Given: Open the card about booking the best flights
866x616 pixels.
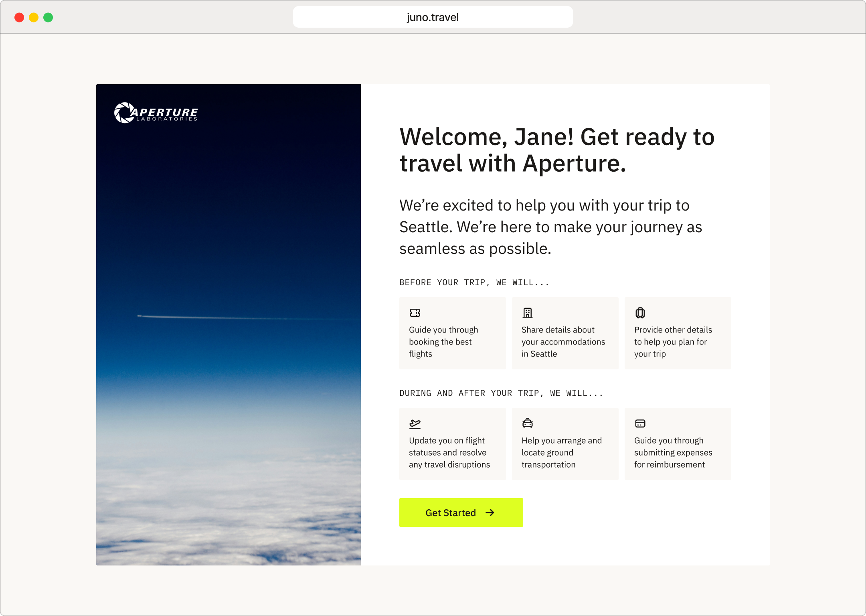Looking at the screenshot, I should (x=452, y=333).
